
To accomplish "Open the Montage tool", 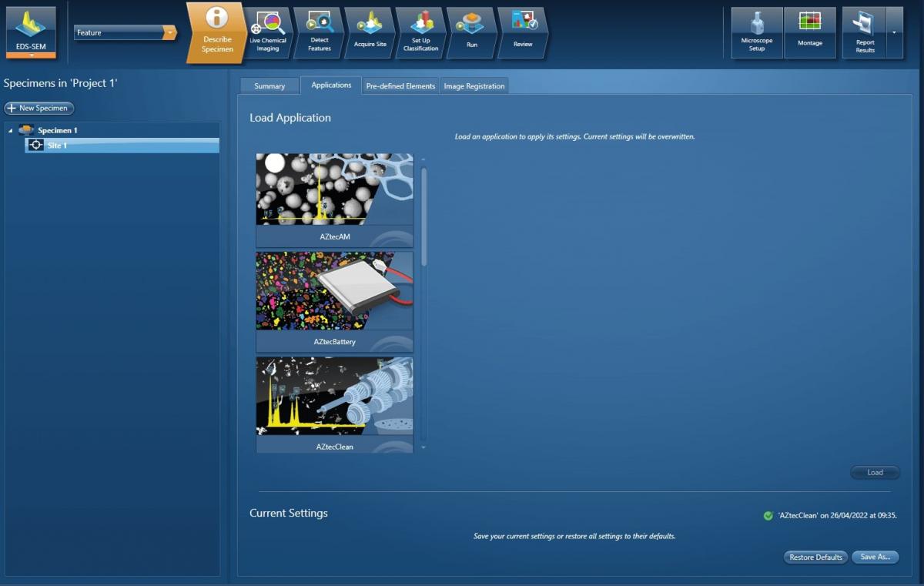I will (809, 32).
